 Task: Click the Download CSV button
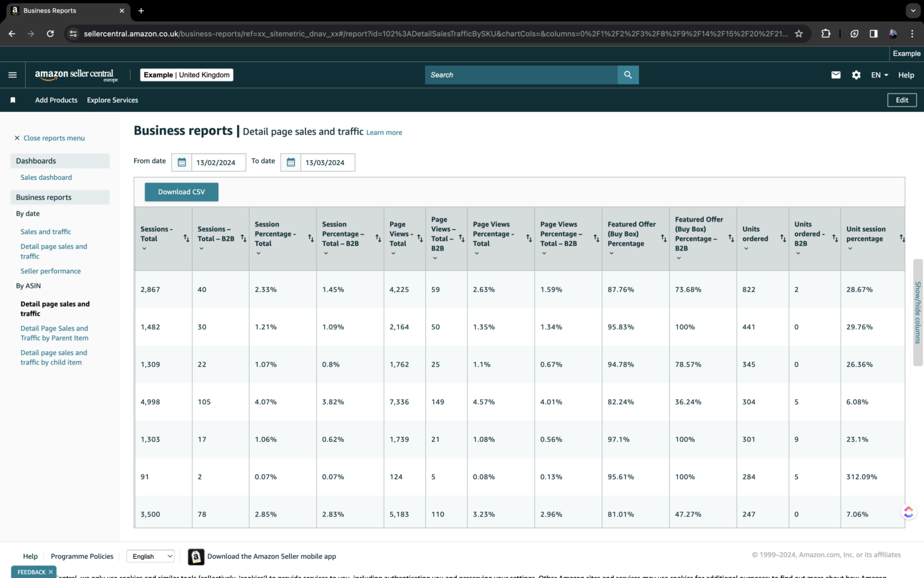(181, 191)
